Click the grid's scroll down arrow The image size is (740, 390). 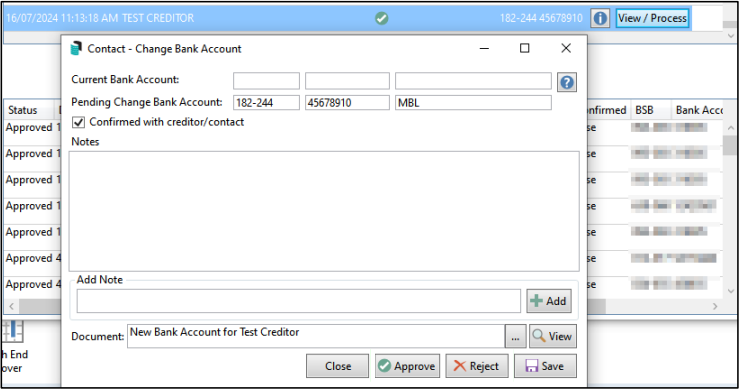(x=731, y=292)
